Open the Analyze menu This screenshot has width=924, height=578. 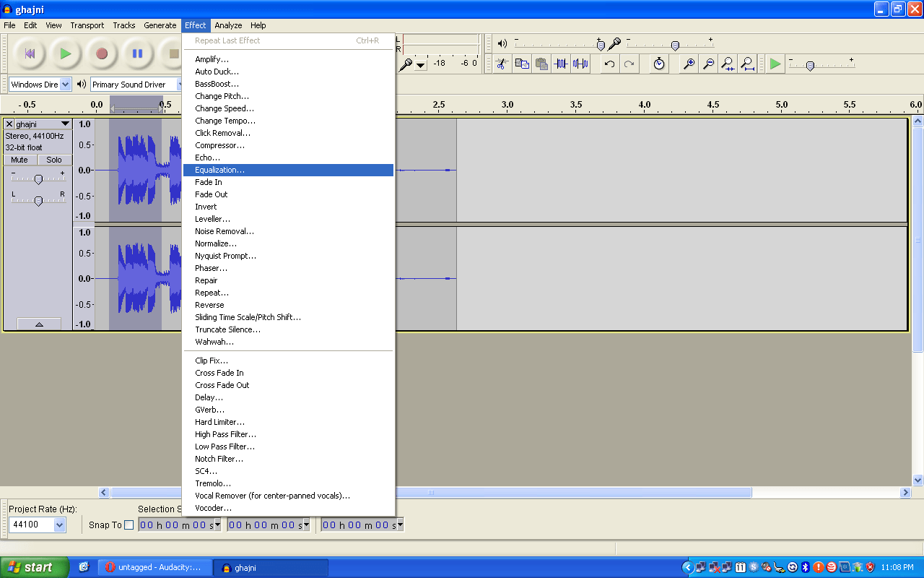[228, 25]
